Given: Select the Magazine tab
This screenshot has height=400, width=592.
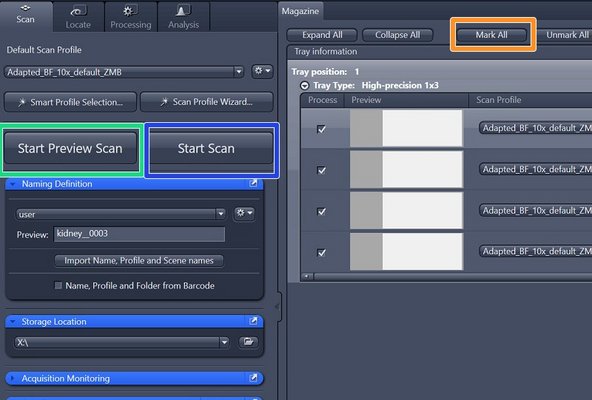Looking at the screenshot, I should [300, 11].
